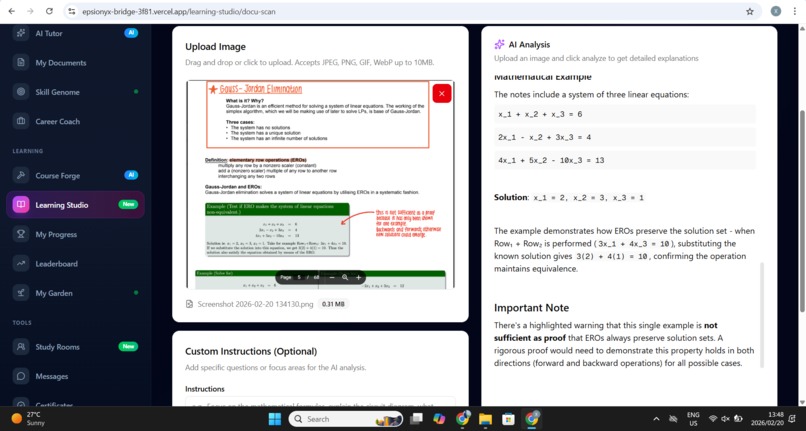
Task: Zoom in the document preview with plus
Action: click(358, 277)
